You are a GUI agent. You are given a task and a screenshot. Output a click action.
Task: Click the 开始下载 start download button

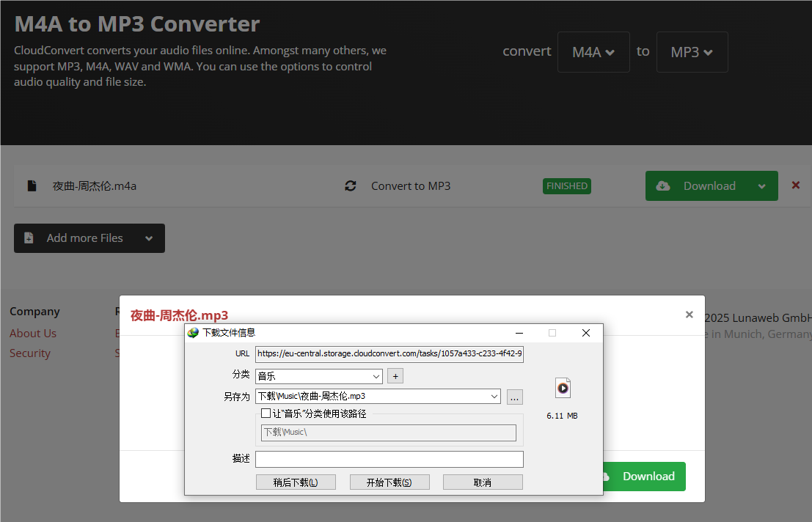[389, 482]
